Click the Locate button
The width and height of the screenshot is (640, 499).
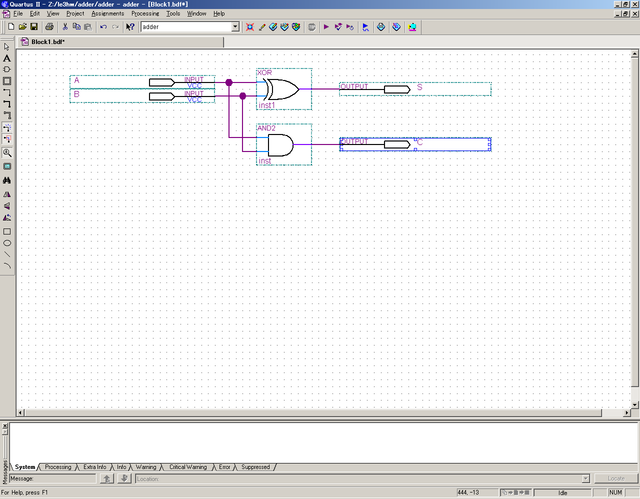point(616,479)
